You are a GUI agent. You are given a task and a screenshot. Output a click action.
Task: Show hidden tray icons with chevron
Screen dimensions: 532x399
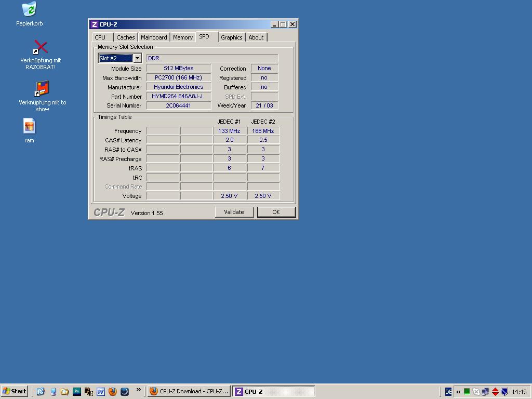coord(458,392)
